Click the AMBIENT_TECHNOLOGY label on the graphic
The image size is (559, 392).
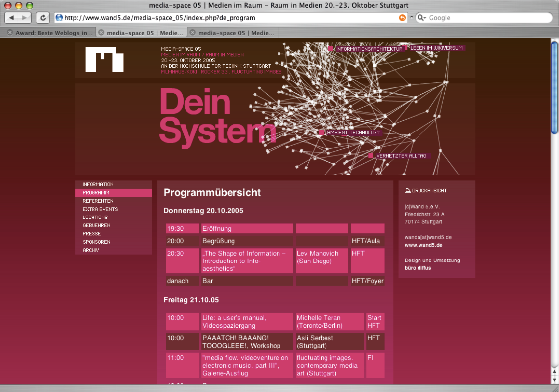coord(353,132)
